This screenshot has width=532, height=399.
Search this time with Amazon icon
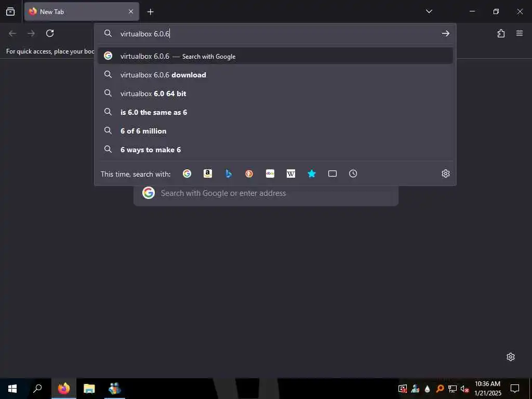pyautogui.click(x=208, y=174)
